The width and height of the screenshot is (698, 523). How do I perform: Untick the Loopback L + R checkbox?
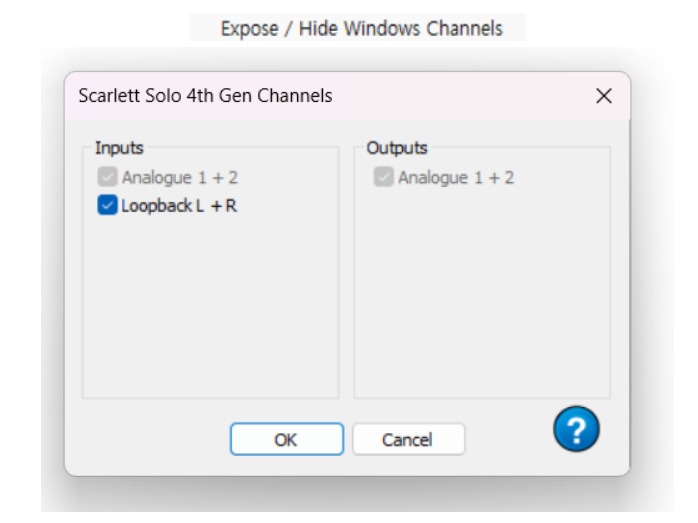tap(107, 206)
